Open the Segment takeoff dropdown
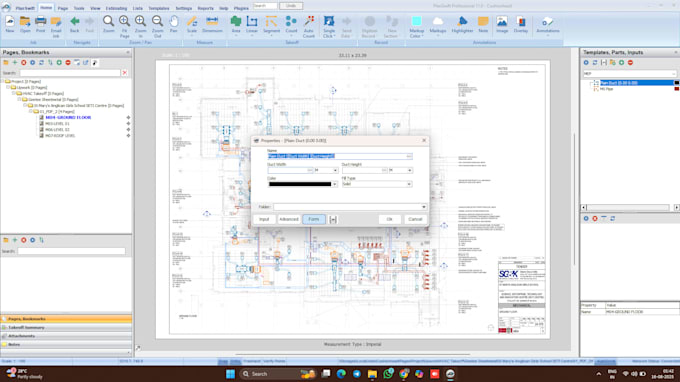Image resolution: width=680 pixels, height=382 pixels. point(271,36)
